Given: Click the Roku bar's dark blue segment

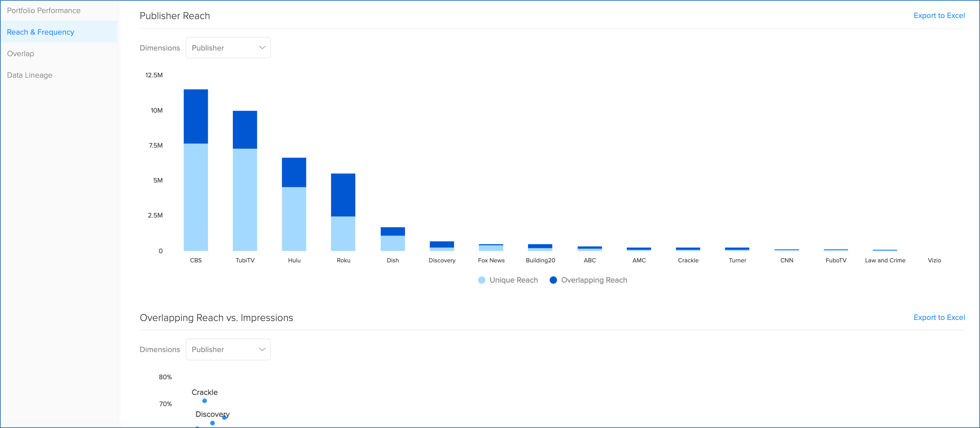Looking at the screenshot, I should click(343, 194).
